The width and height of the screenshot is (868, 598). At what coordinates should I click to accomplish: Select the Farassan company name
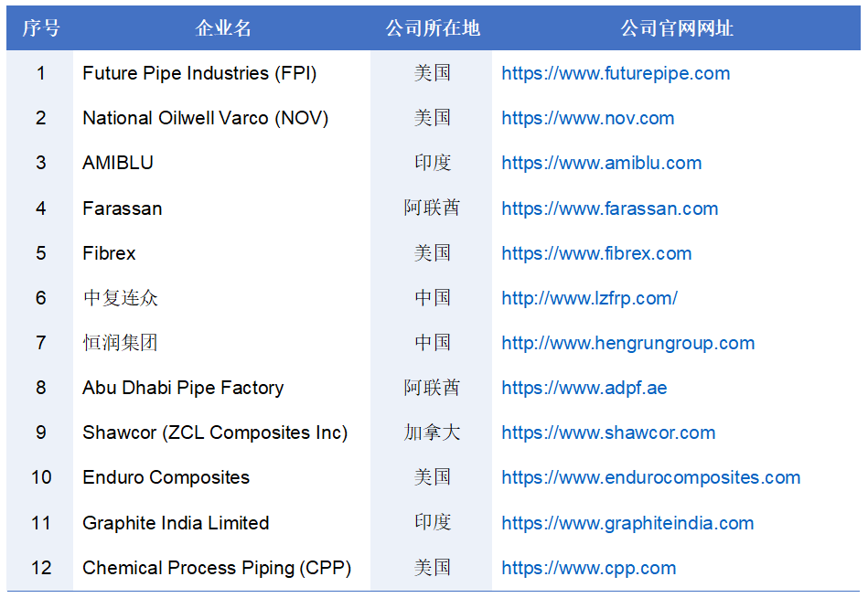tap(123, 208)
